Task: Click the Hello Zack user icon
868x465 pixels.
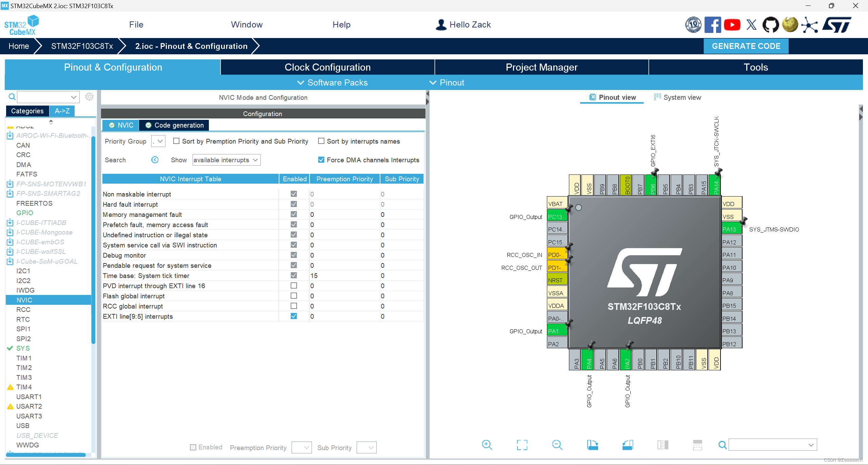Action: pos(441,25)
